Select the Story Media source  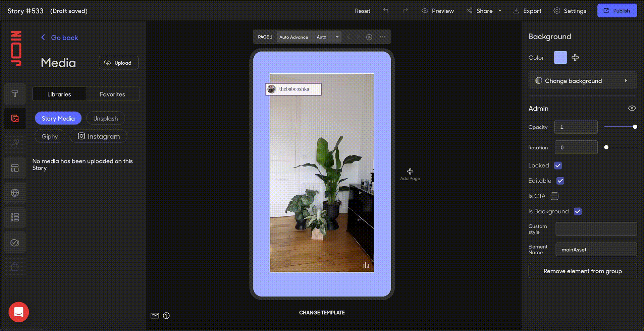(58, 118)
